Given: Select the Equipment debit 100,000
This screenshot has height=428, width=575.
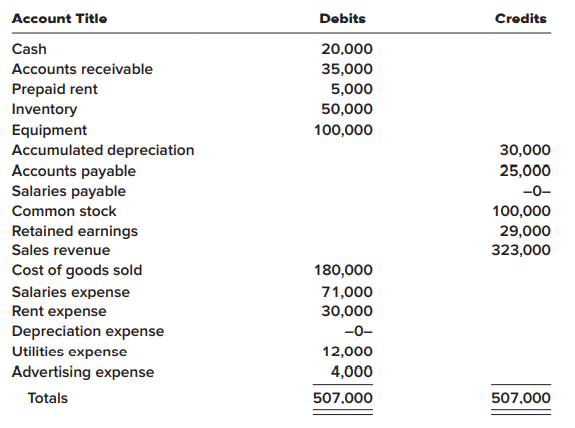Looking at the screenshot, I should coord(343,130).
